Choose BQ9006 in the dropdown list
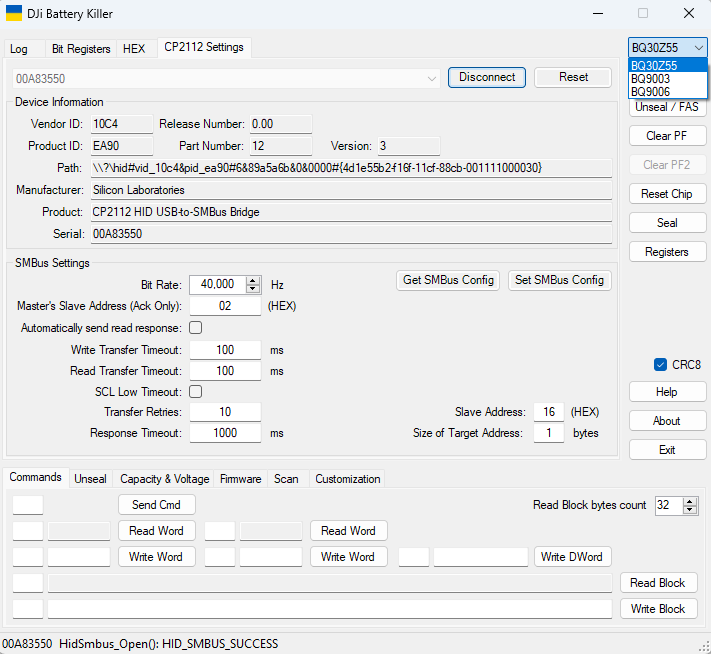Image resolution: width=711 pixels, height=654 pixels. pos(667,92)
